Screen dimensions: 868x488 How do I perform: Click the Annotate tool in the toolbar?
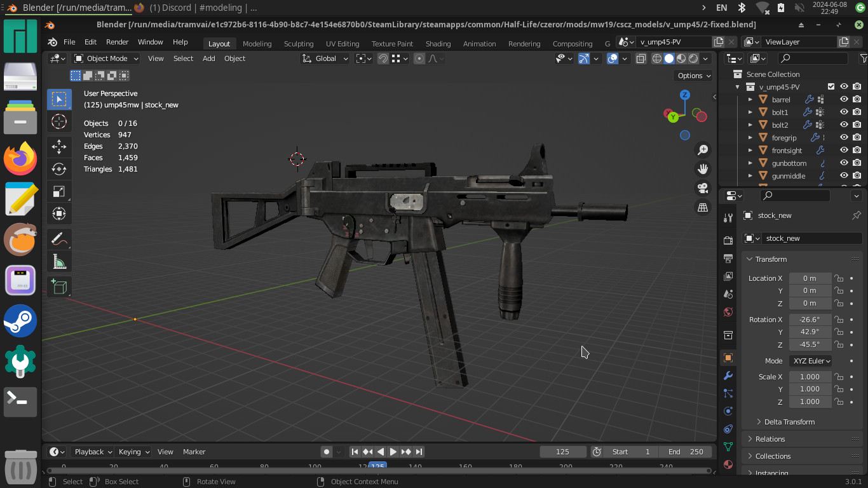(59, 238)
